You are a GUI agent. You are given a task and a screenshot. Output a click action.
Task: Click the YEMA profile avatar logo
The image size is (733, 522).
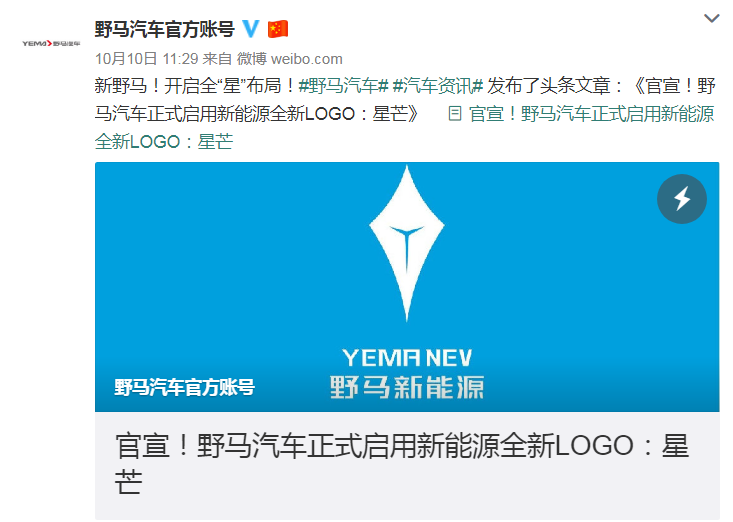51,43
